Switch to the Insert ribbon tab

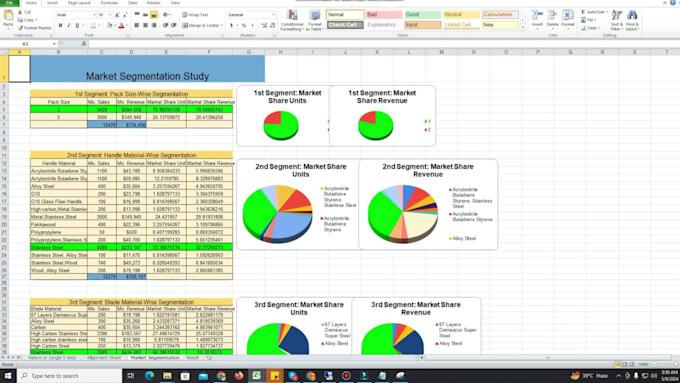pyautogui.click(x=52, y=3)
